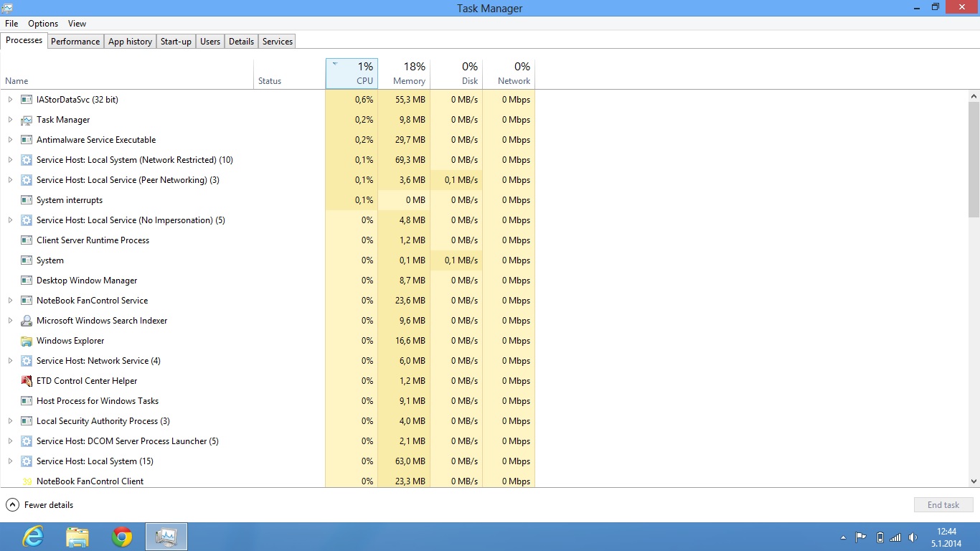Expand Service Host: Local System (15)
980x551 pixels.
coord(10,461)
